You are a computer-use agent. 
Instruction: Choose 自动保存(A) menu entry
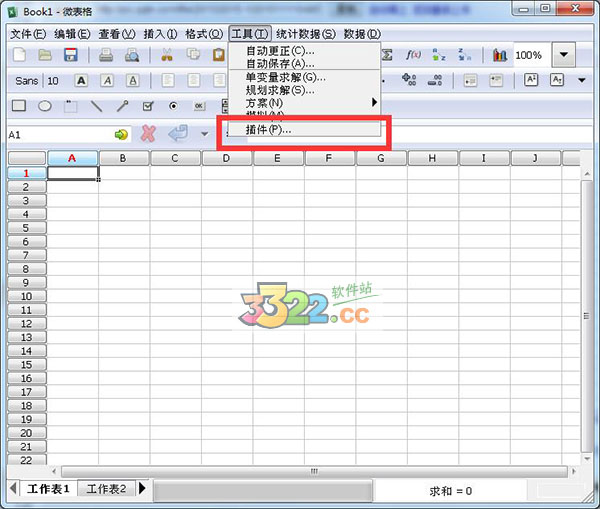[x=305, y=63]
